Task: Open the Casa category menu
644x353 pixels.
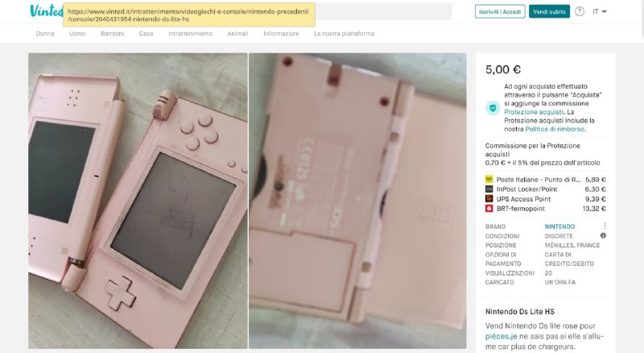Action: (x=146, y=34)
